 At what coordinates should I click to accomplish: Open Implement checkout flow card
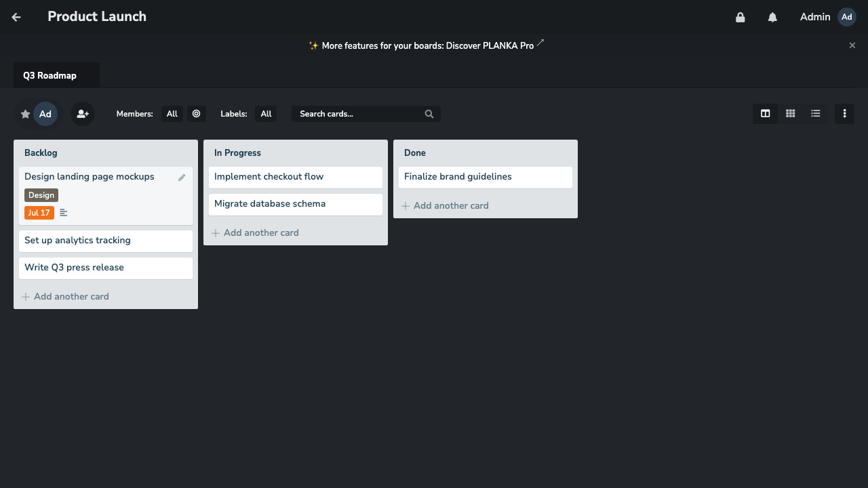pos(296,177)
